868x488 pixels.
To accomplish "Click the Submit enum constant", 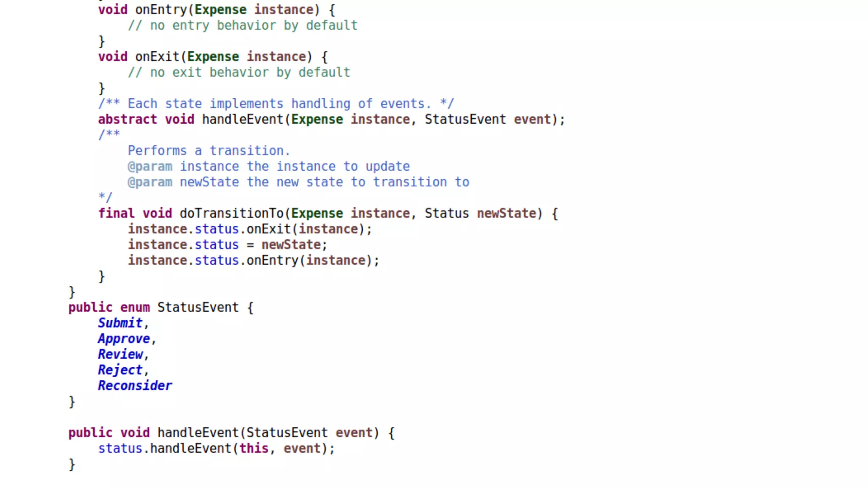I will coord(120,323).
